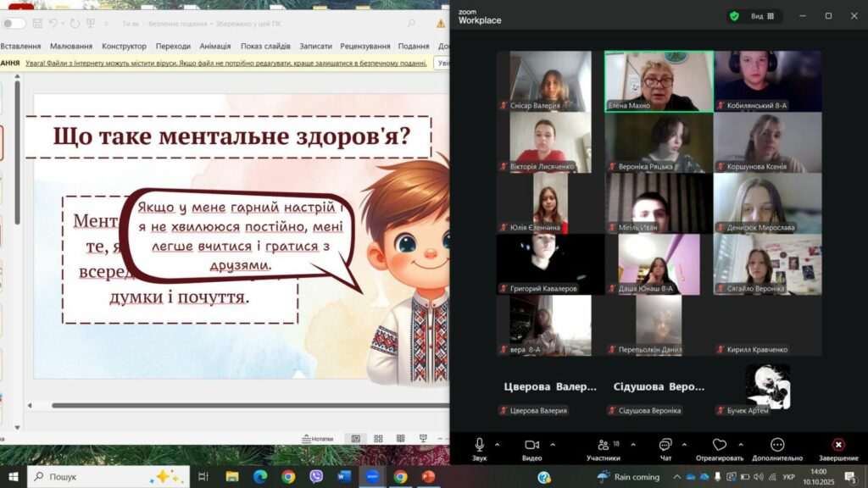Screen dimensions: 868x488
Task: Open Reading View in PowerPoint status bar
Action: (399, 439)
